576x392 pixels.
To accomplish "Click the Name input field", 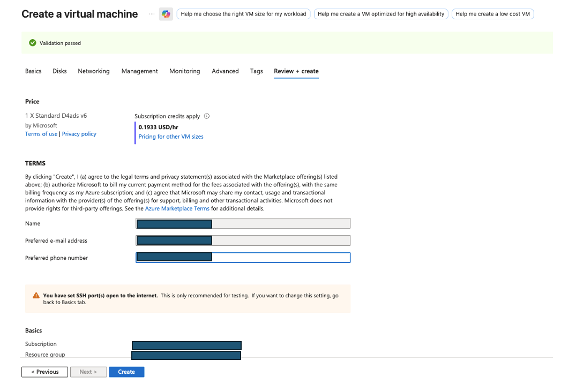I will (x=243, y=223).
